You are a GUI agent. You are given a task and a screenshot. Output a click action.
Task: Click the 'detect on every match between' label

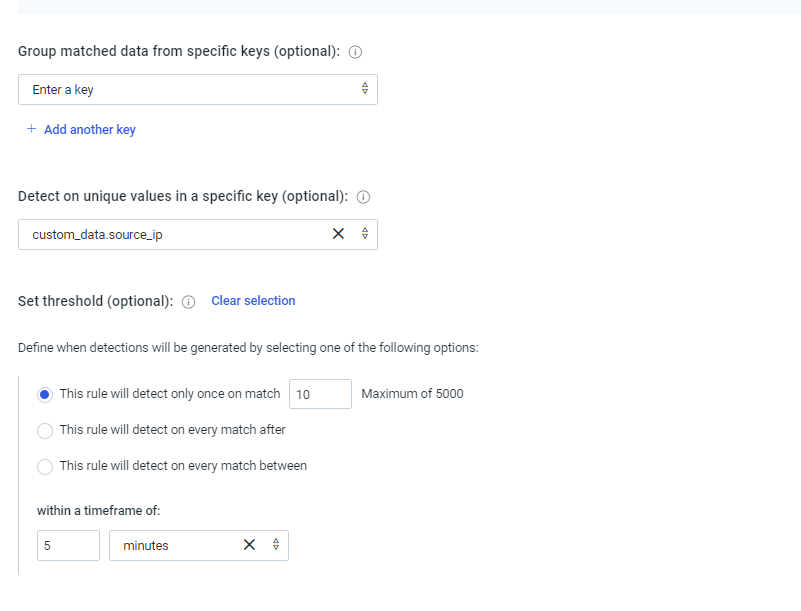(x=183, y=466)
